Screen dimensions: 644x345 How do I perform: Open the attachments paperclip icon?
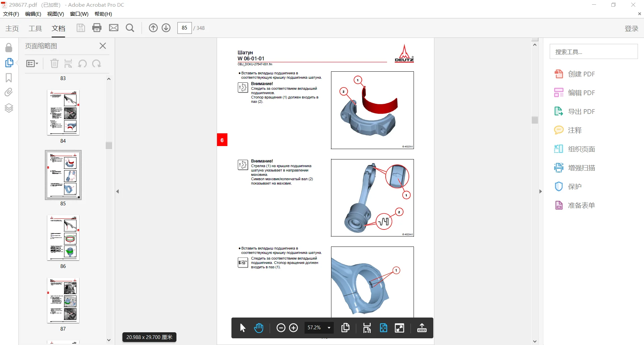[9, 92]
